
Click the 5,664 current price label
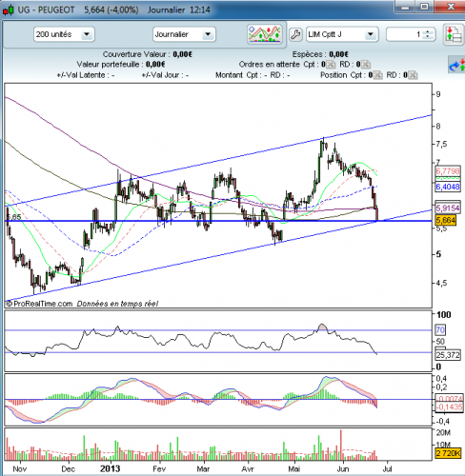(x=446, y=220)
